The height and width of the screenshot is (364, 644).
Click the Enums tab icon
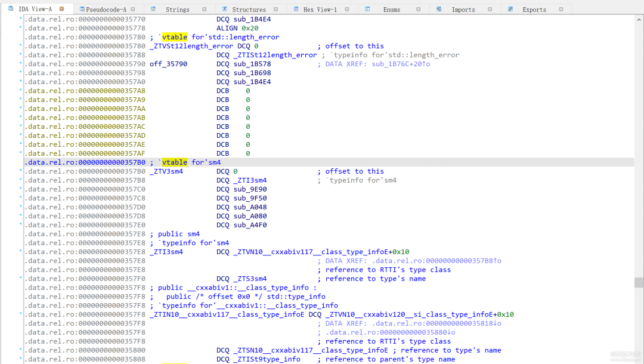pos(367,9)
